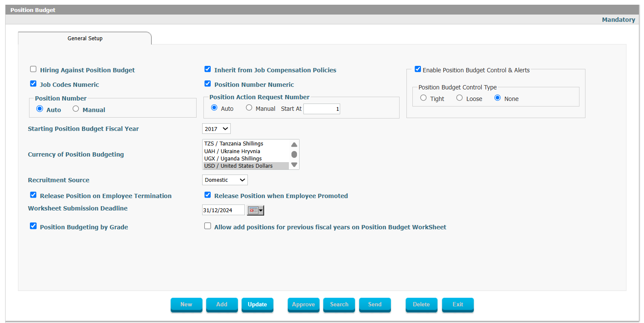This screenshot has width=644, height=323.
Task: Click the currency list scroll-up arrow
Action: (294, 145)
